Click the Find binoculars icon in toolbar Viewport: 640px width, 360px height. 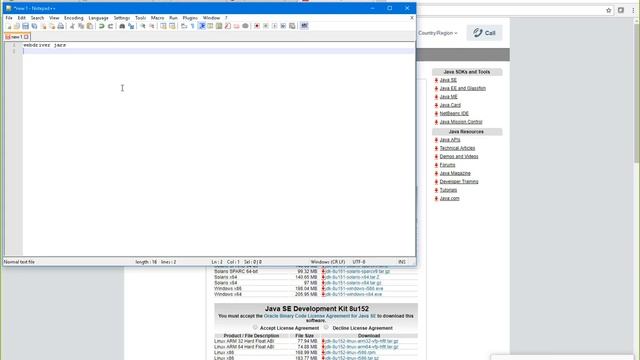122,26
